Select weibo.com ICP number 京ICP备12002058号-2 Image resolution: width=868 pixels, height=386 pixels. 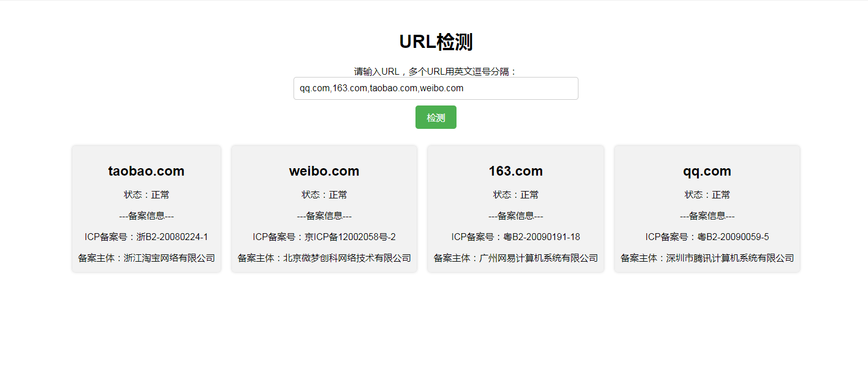point(350,237)
